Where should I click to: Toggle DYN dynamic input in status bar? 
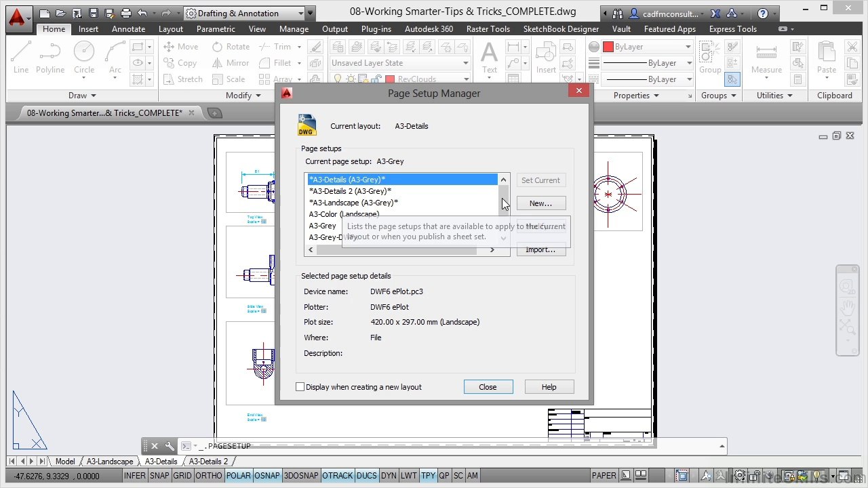pyautogui.click(x=389, y=476)
